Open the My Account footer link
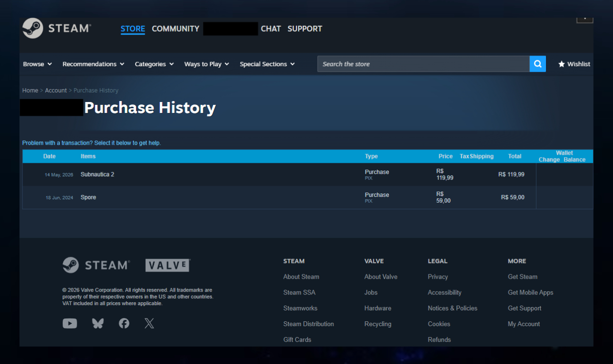The height and width of the screenshot is (364, 613). click(524, 324)
